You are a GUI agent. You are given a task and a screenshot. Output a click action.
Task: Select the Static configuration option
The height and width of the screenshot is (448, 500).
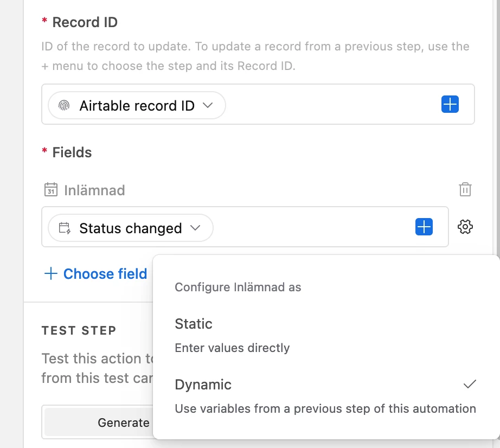coord(194,324)
